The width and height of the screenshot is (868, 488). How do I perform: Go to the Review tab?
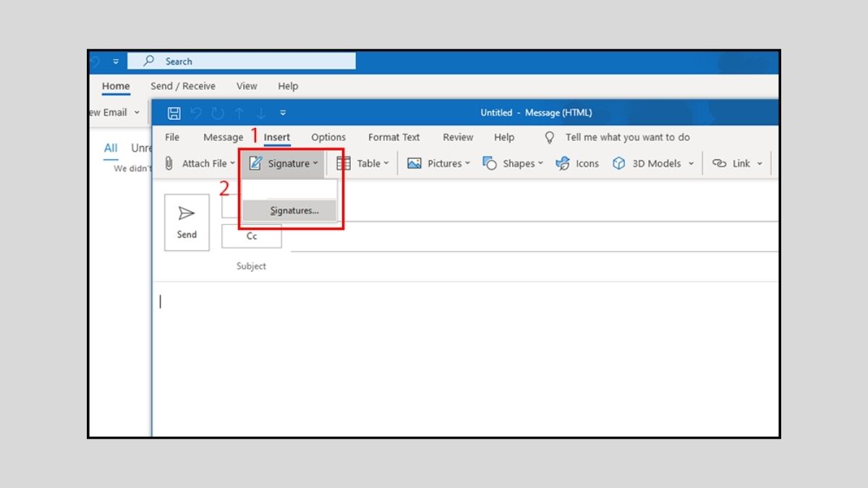click(458, 137)
